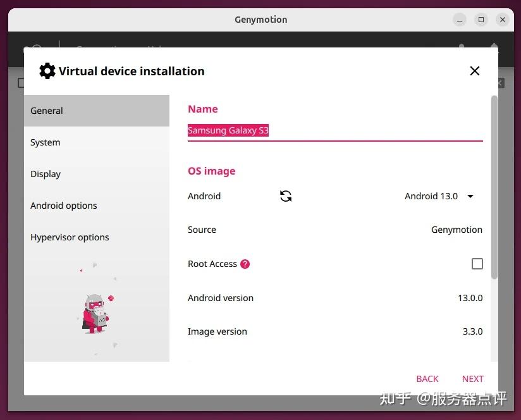The image size is (521, 420).
Task: Open the Hypervisor options section
Action: [70, 237]
